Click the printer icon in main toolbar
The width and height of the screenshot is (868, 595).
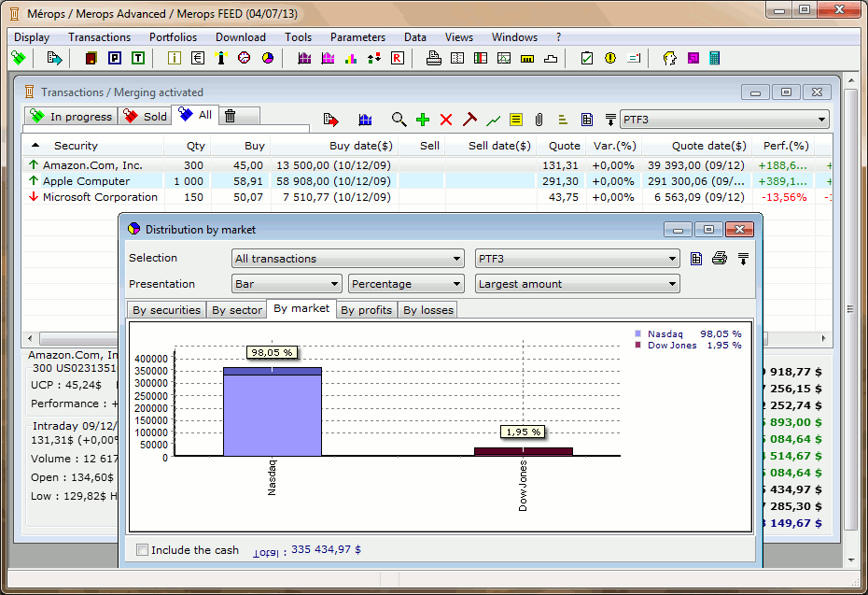pyautogui.click(x=434, y=58)
